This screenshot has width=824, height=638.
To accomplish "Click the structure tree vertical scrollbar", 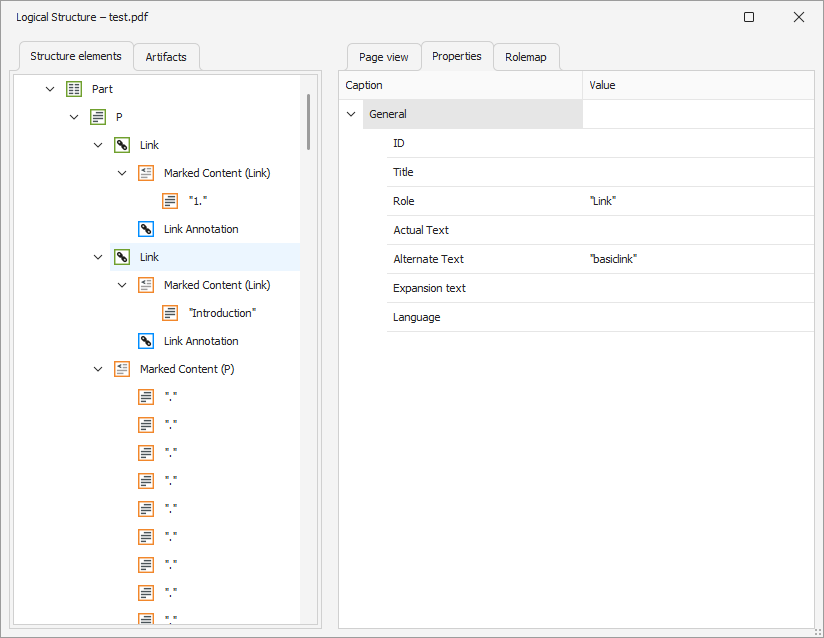I will [x=308, y=122].
